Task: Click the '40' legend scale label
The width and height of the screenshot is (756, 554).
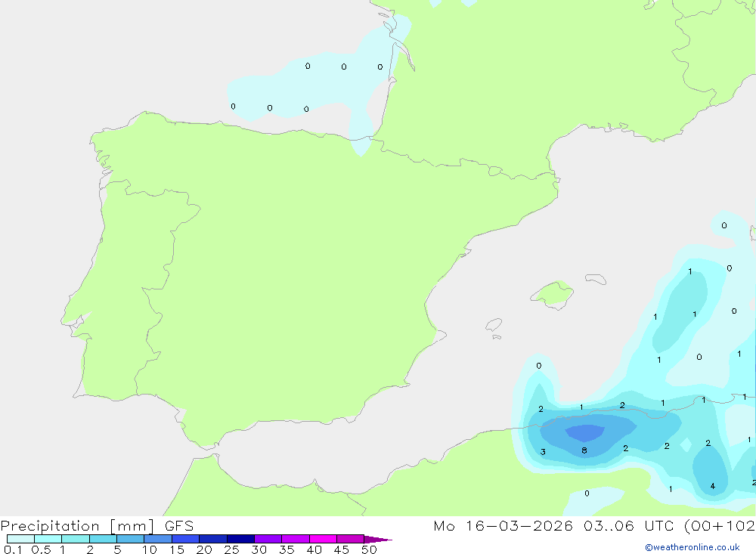Action: pos(314,549)
